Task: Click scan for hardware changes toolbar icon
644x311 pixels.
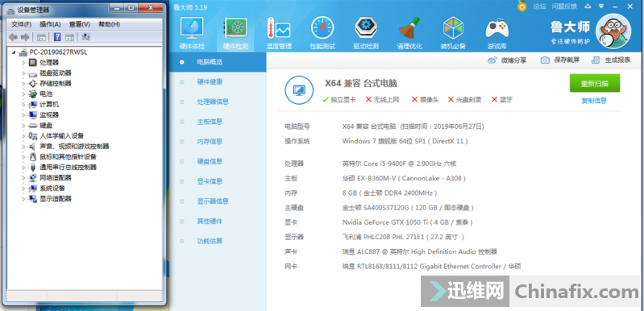Action: tap(85, 37)
